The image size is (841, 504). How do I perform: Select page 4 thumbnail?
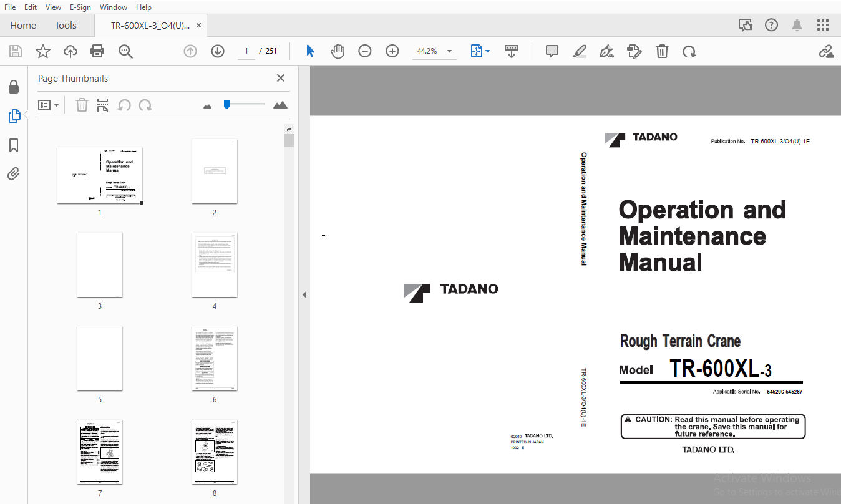pyautogui.click(x=215, y=264)
